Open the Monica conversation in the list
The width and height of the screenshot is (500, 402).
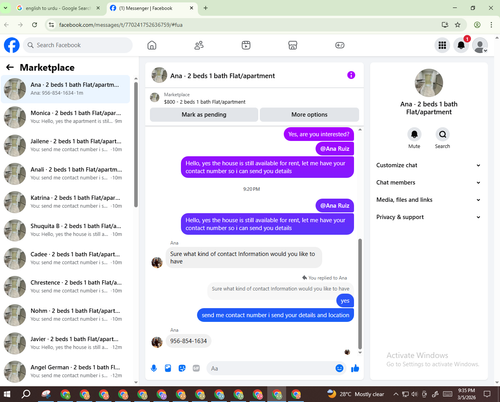66,117
